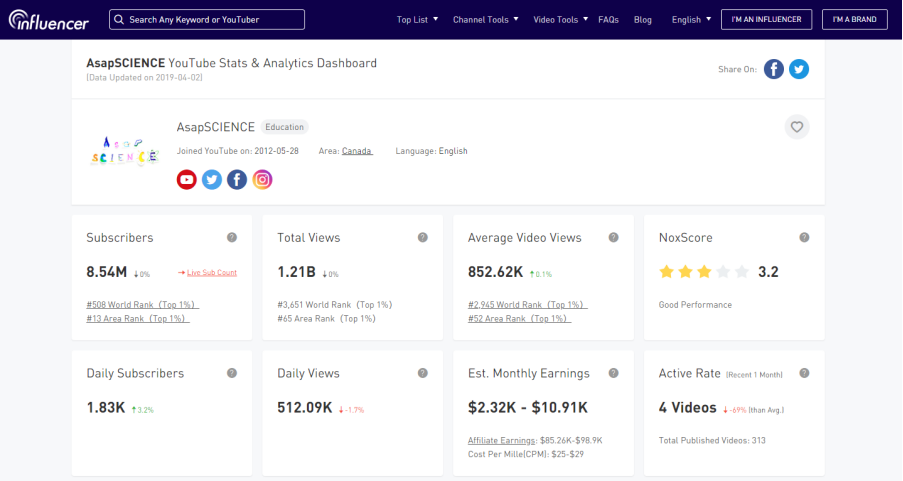Image resolution: width=903 pixels, height=481 pixels.
Task: Open Active Rate help question-mark icon
Action: click(x=805, y=373)
